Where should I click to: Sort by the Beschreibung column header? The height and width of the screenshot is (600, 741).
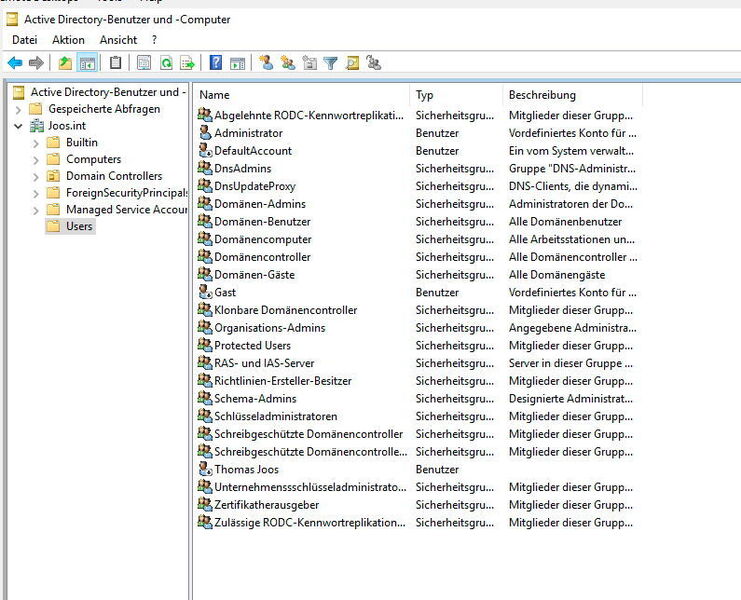[573, 95]
